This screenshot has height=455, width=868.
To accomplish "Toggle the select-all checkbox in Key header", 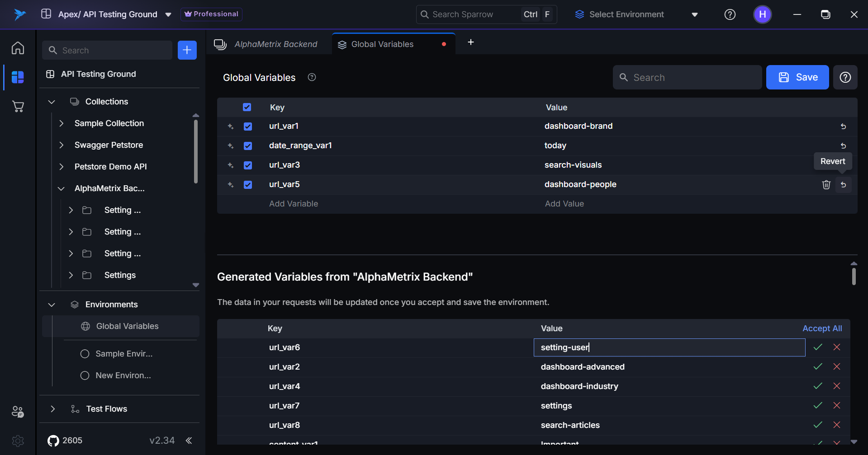I will pyautogui.click(x=247, y=108).
